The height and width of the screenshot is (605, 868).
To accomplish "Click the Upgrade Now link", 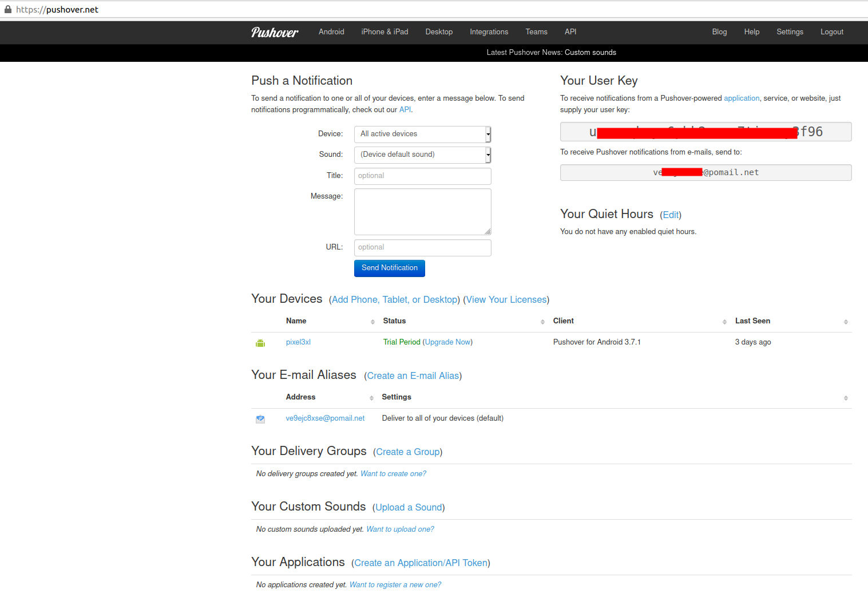I will click(447, 342).
